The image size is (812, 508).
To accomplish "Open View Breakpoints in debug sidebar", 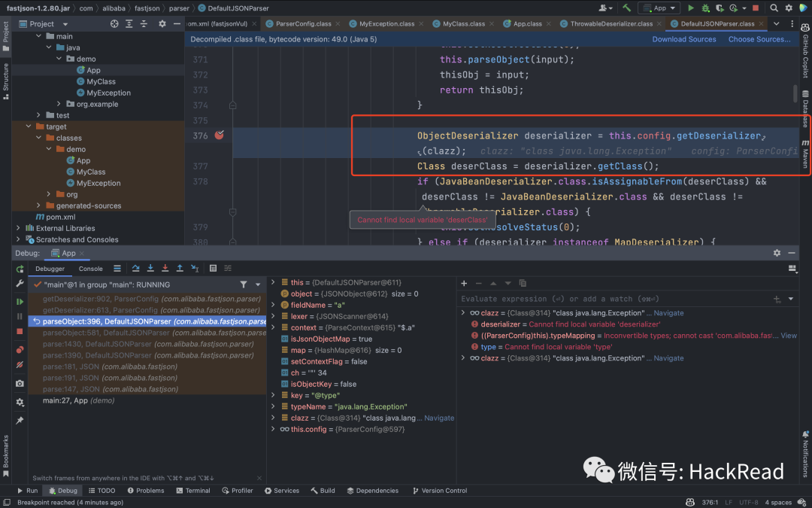I will tap(20, 349).
